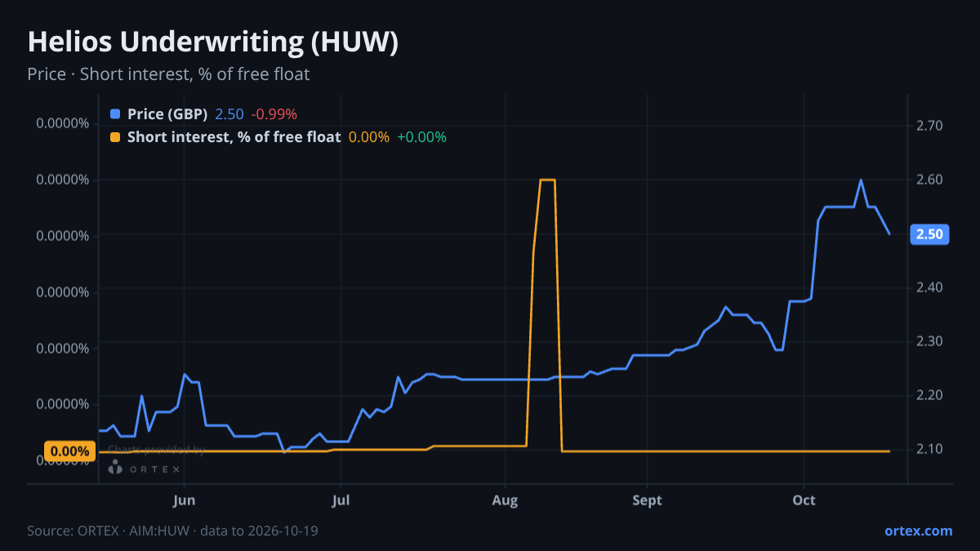Image resolution: width=980 pixels, height=551 pixels.
Task: Click the -0.99% price change value
Action: pos(274,114)
